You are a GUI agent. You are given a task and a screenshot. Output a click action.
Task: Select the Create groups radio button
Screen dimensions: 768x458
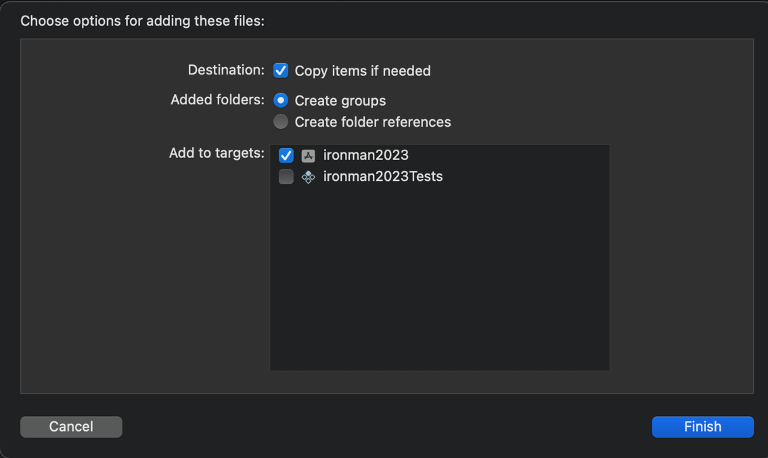(281, 100)
